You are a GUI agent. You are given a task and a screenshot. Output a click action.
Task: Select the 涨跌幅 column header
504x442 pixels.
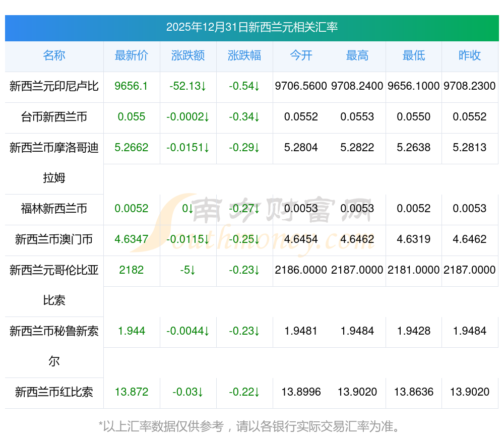(244, 55)
